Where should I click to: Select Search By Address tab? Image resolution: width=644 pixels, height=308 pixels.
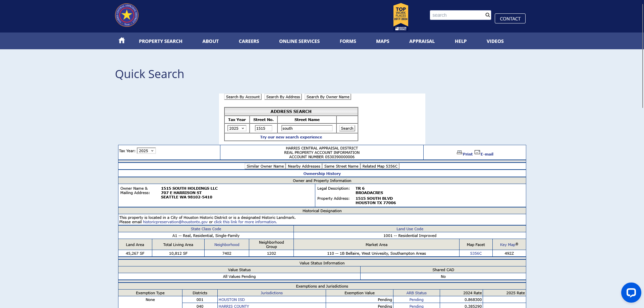coord(283,97)
